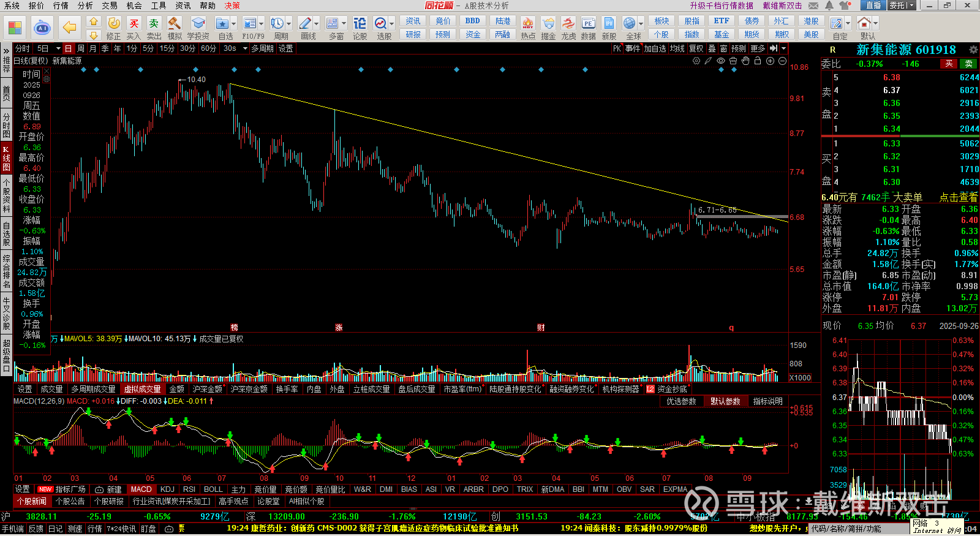This screenshot has height=536, width=980.
Task: Toggle 预测 forecast display
Action: click(x=739, y=48)
